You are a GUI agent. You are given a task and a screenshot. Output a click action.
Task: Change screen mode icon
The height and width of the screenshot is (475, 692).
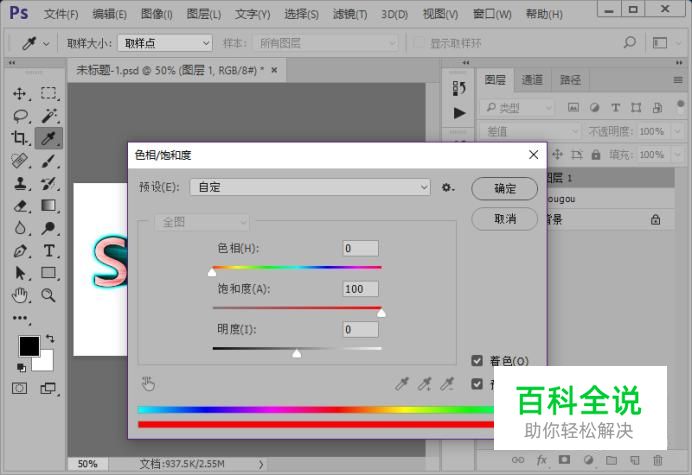click(48, 388)
